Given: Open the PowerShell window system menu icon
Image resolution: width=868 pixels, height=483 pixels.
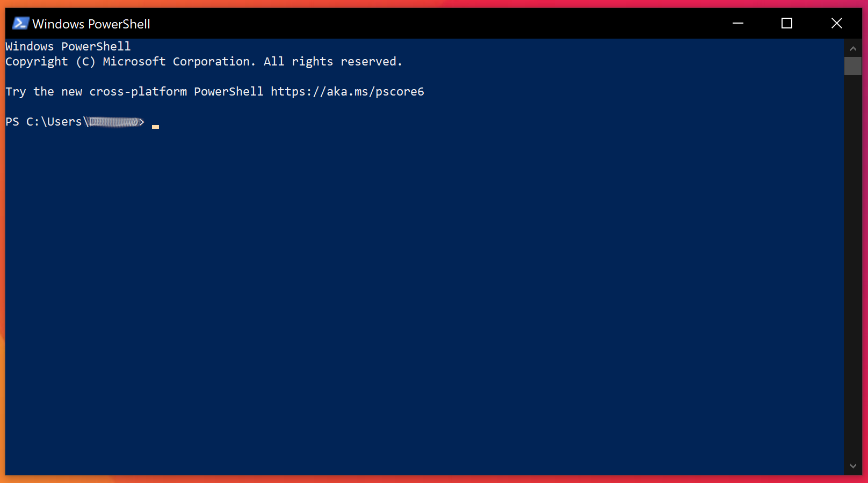Looking at the screenshot, I should (x=20, y=24).
